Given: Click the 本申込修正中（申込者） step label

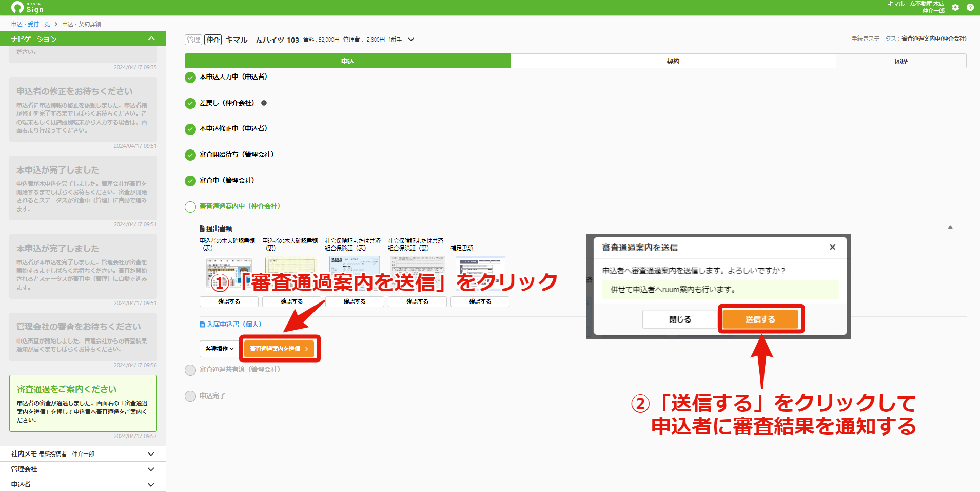Looking at the screenshot, I should pyautogui.click(x=234, y=129).
